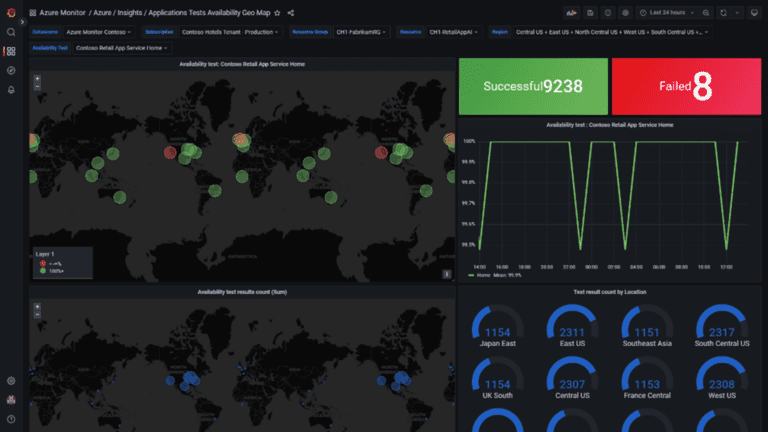The image size is (768, 432).
Task: Zoom in on results count map
Action: point(37,307)
